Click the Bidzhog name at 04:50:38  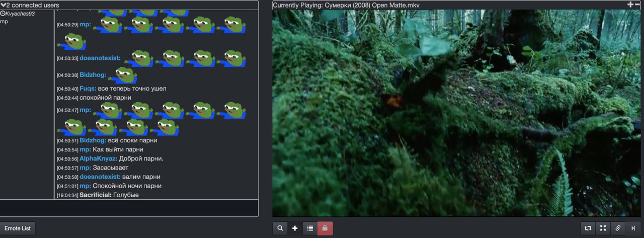tap(93, 75)
